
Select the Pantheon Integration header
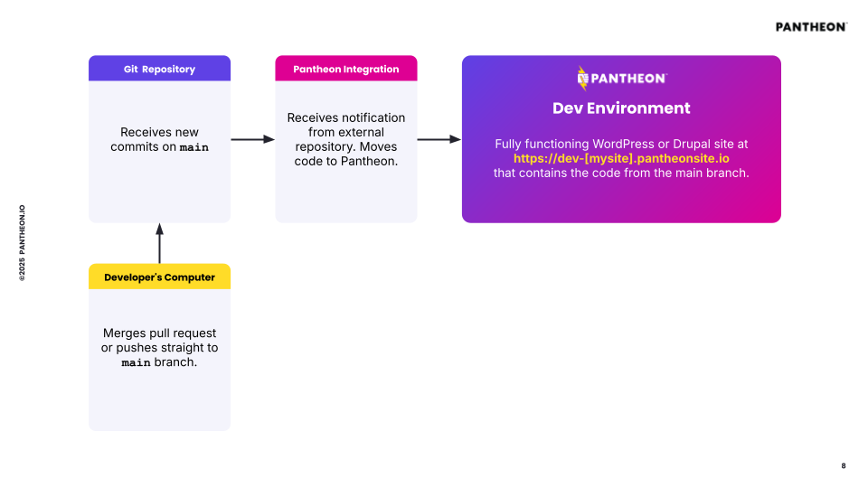click(x=346, y=69)
